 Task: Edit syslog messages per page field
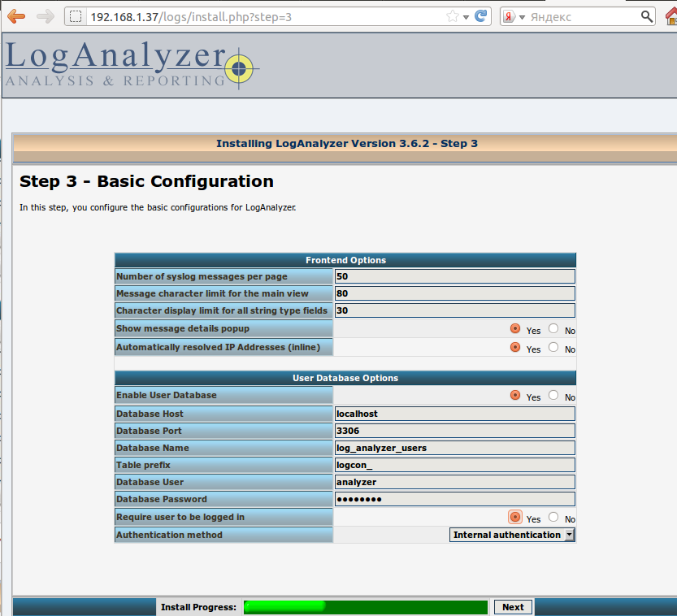(x=454, y=276)
